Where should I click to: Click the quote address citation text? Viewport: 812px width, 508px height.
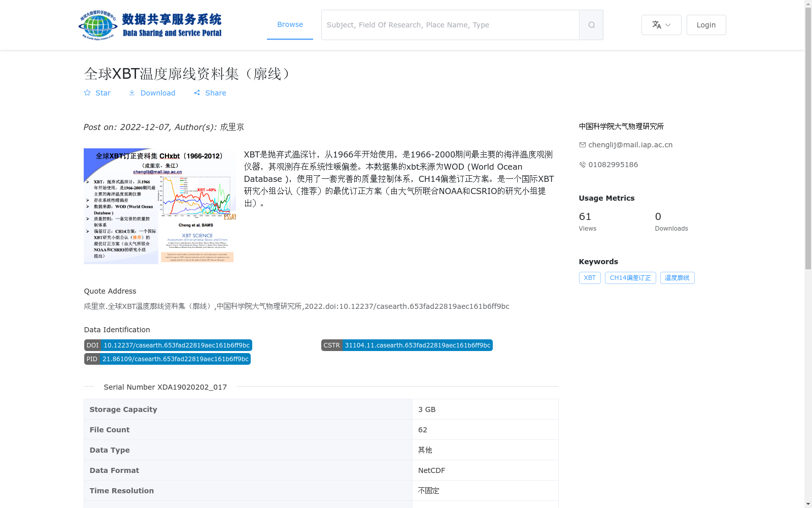296,306
